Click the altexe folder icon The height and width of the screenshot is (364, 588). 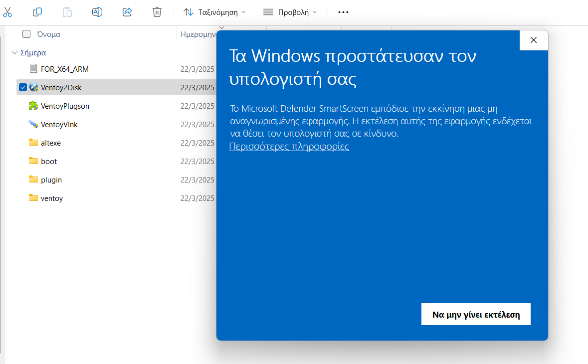33,143
